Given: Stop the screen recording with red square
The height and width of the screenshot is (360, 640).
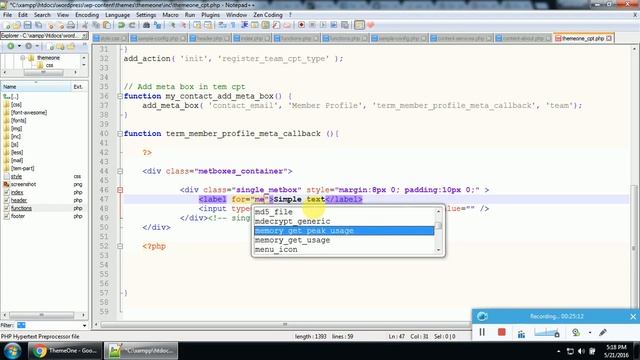Looking at the screenshot, I should point(502,332).
